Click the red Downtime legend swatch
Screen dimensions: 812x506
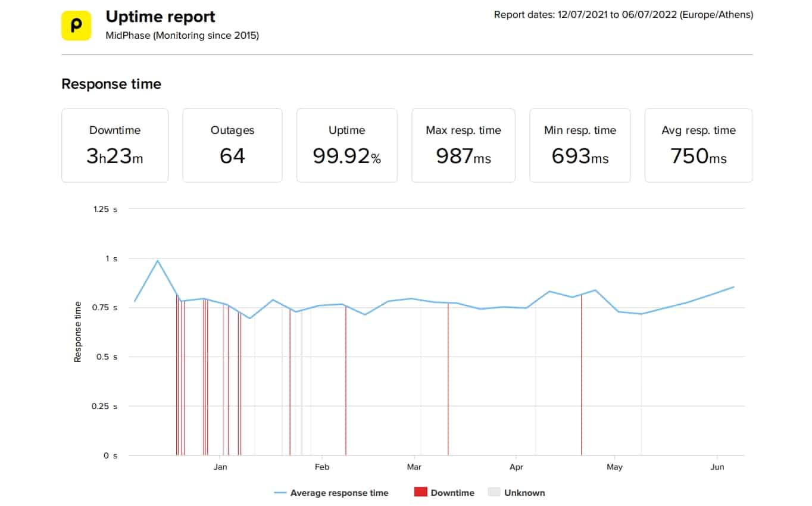point(421,492)
